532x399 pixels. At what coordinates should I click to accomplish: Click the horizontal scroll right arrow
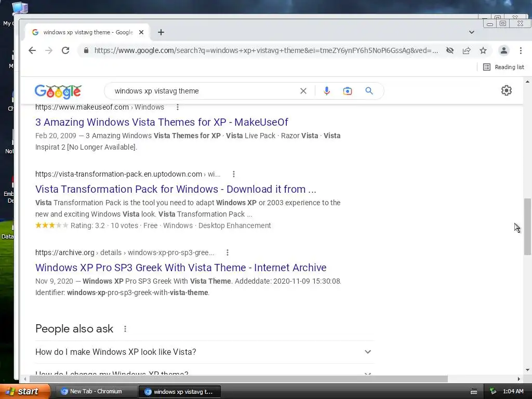(x=519, y=379)
